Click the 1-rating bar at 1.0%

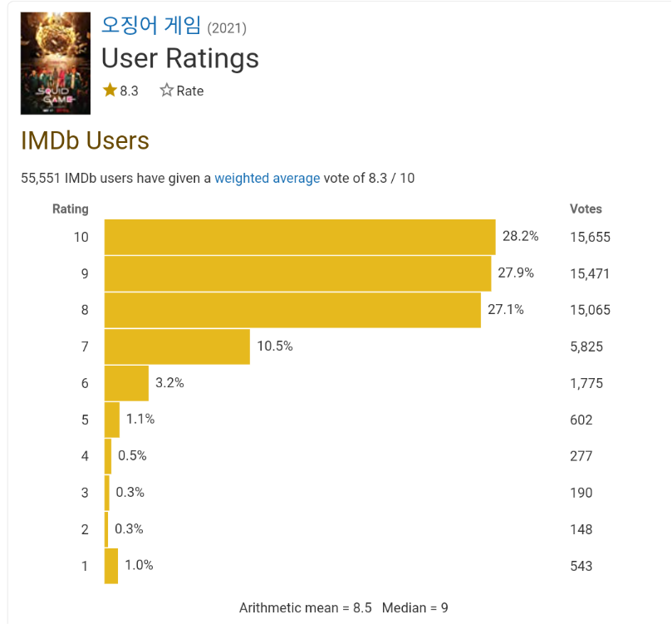(x=111, y=566)
